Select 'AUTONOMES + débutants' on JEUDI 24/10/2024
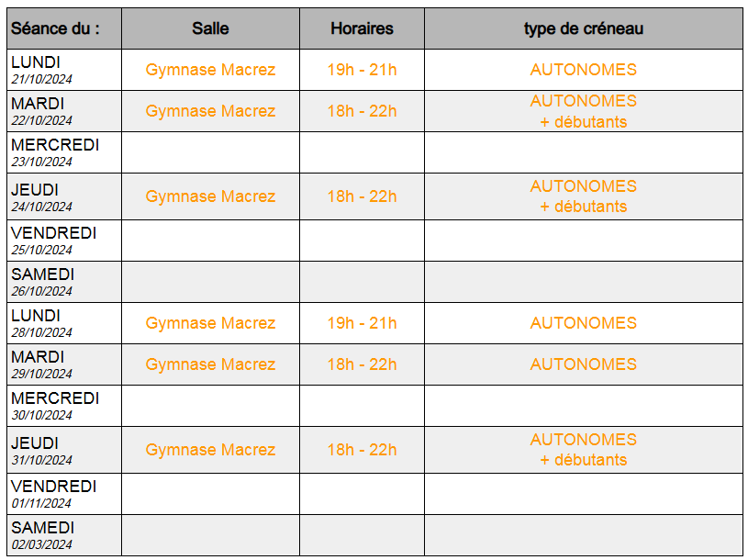Screen dimensions: 748x560 [584, 196]
